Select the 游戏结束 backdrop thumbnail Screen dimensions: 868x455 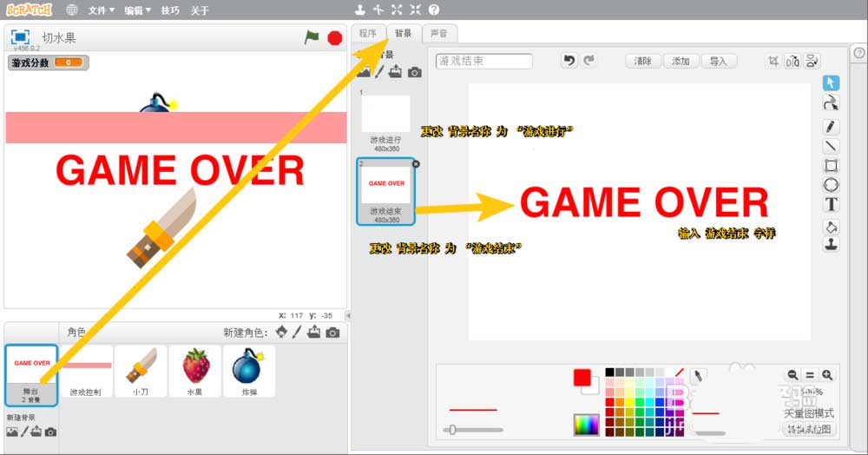386,192
